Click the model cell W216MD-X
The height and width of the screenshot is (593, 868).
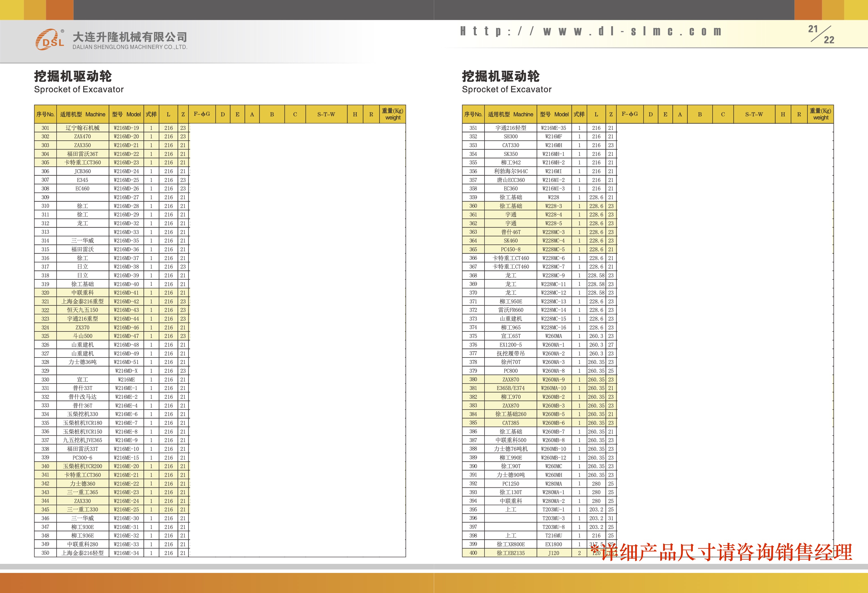[x=126, y=371]
